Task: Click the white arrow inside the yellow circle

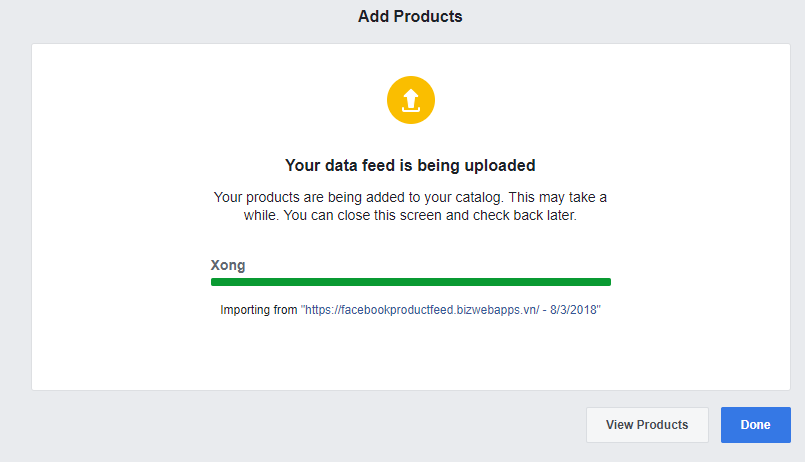Action: click(411, 98)
